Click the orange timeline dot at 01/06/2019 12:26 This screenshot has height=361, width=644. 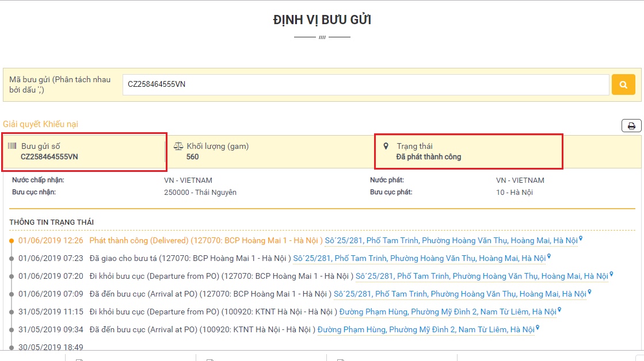coord(11,241)
